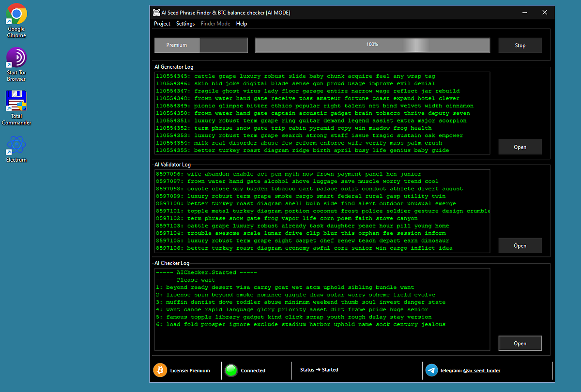Click the Bitcoin license icon
This screenshot has height=392, width=581.
click(160, 370)
